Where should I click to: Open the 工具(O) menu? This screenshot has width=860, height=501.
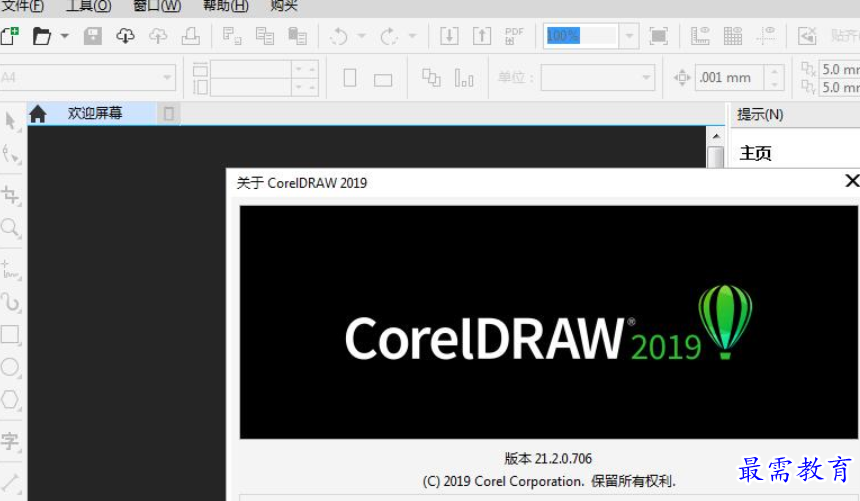click(x=88, y=6)
